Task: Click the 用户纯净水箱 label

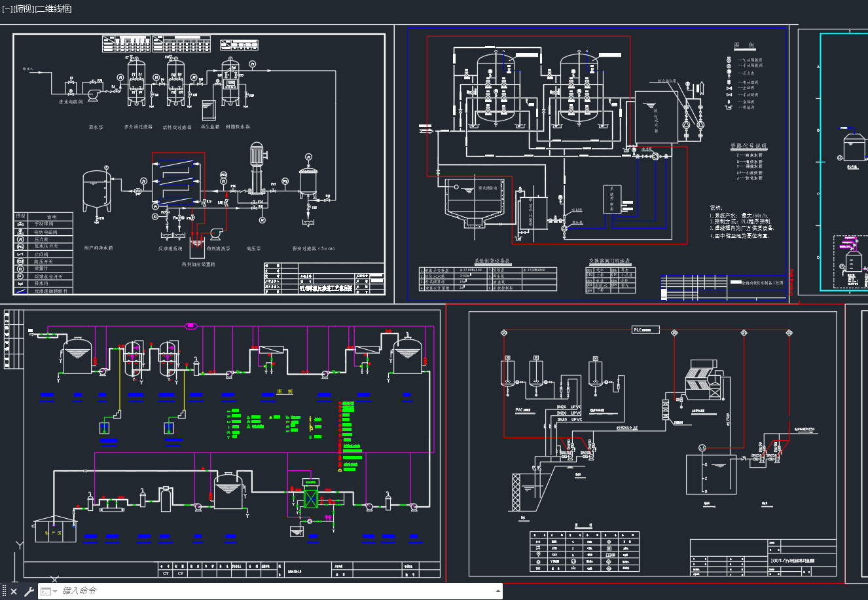Action: coord(98,248)
